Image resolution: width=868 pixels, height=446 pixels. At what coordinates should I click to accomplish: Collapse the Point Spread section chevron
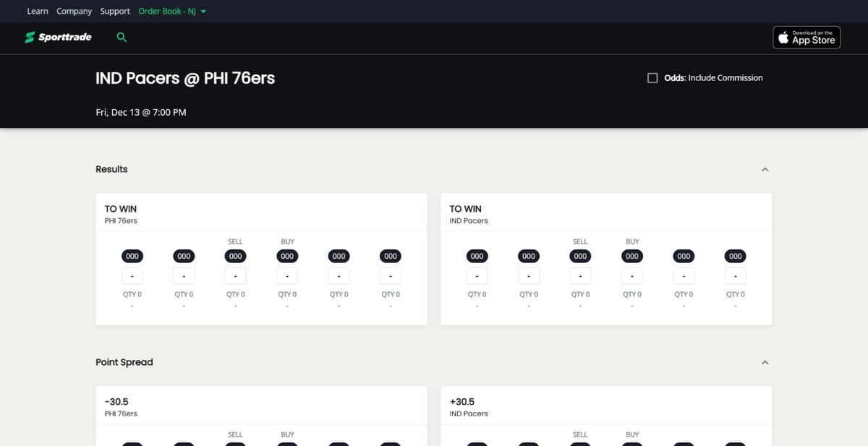click(x=765, y=362)
